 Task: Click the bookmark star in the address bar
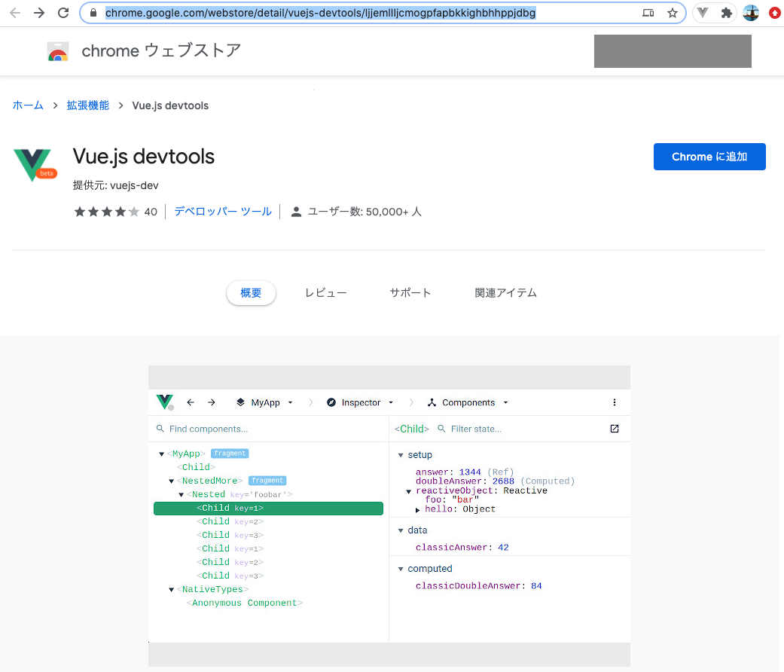tap(672, 13)
